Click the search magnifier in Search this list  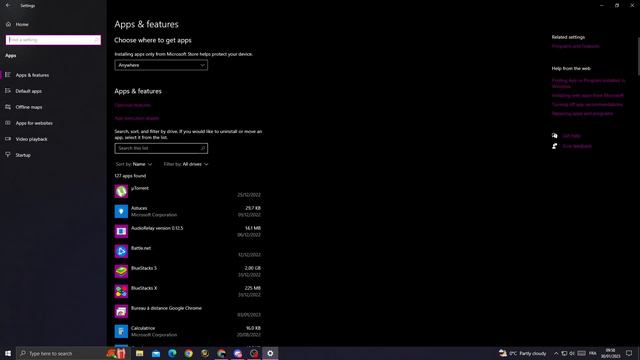point(203,148)
